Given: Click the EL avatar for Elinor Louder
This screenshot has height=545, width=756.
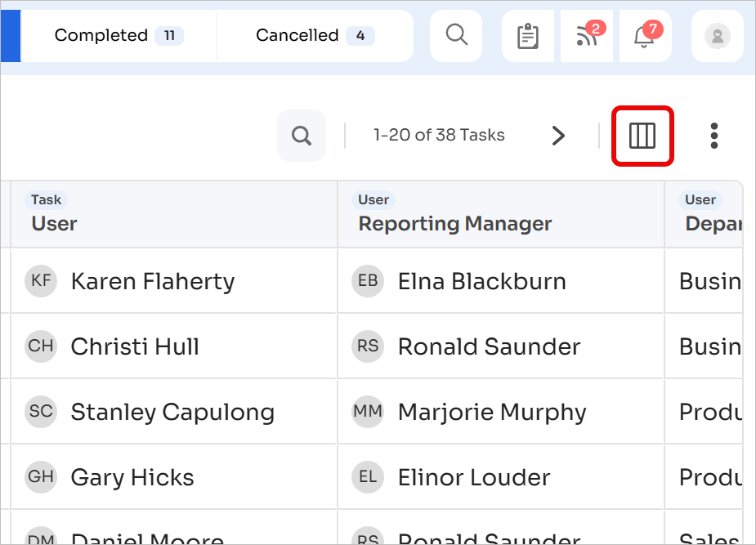Looking at the screenshot, I should pyautogui.click(x=368, y=476).
